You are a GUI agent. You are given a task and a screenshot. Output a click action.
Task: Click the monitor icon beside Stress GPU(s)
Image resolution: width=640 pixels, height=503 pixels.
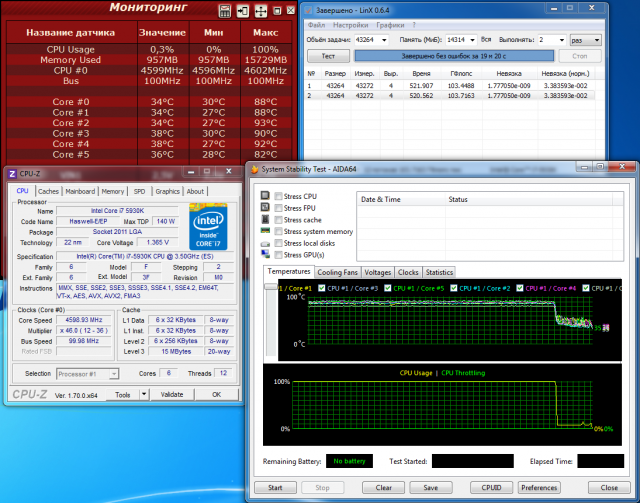tap(265, 254)
